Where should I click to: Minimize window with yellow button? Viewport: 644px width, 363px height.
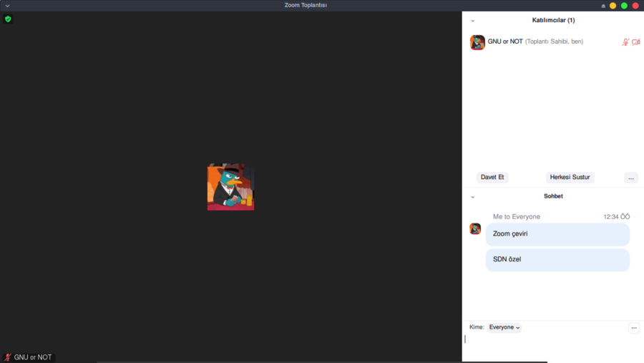click(x=613, y=6)
